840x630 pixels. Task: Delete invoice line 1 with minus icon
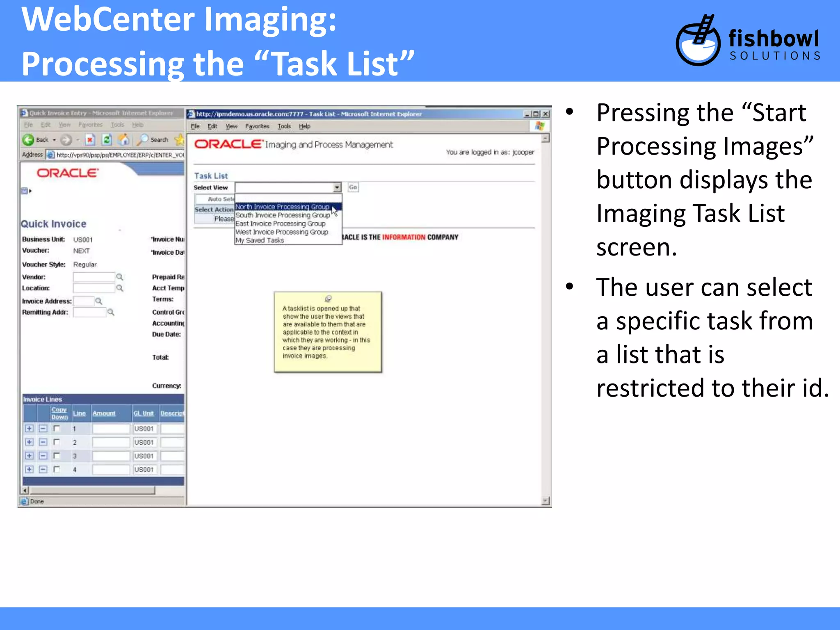click(43, 429)
